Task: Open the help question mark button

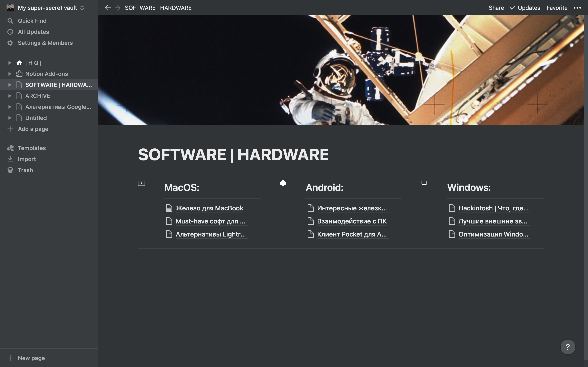Action: (x=568, y=347)
